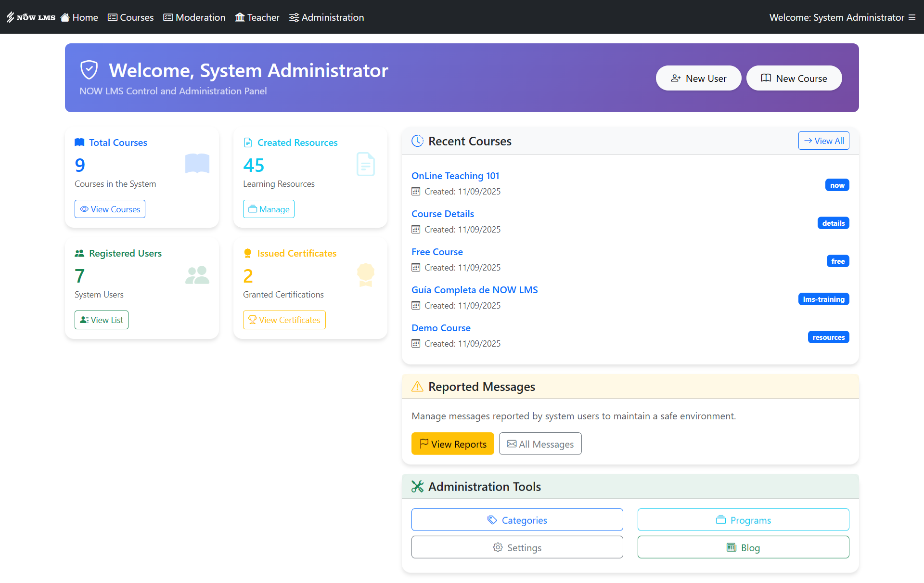
Task: Click the warning triangle icon by Reported Messages
Action: coord(417,387)
